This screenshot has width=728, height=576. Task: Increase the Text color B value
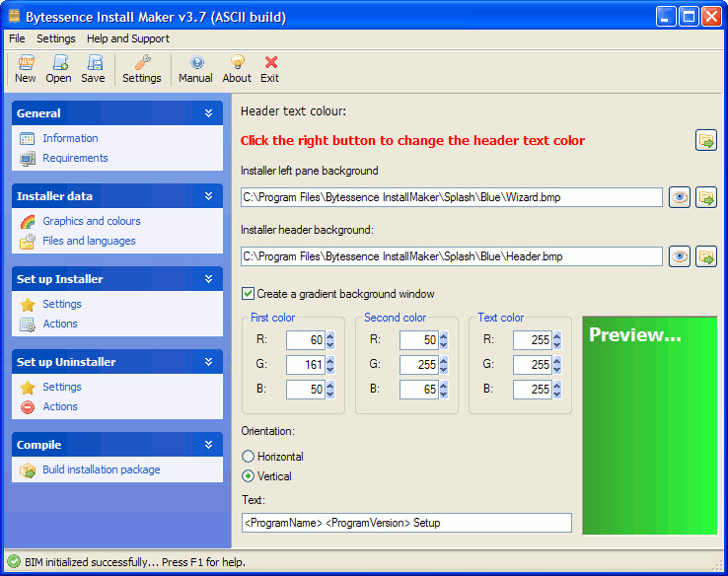pyautogui.click(x=556, y=385)
